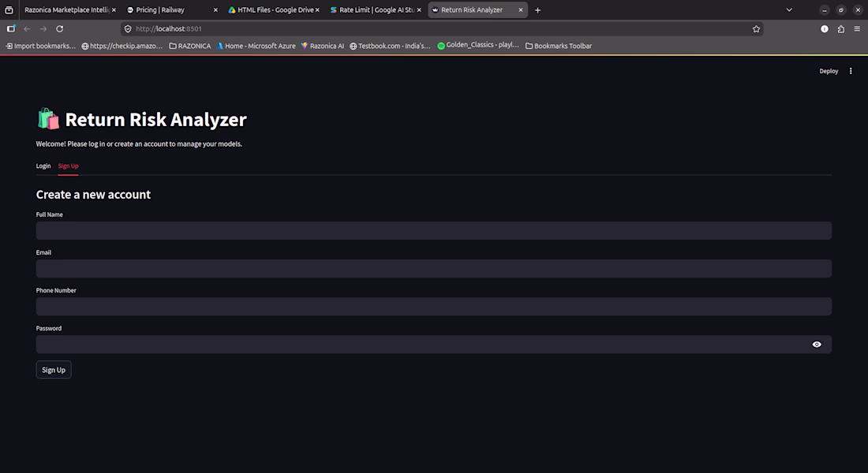The image size is (868, 473).
Task: Click the Deploy button
Action: (x=829, y=71)
